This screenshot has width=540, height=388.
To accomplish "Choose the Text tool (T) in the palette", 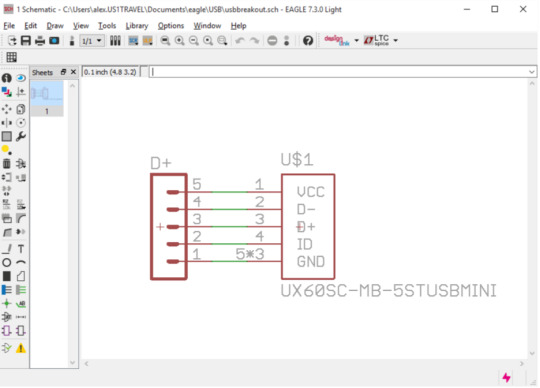I will 21,249.
